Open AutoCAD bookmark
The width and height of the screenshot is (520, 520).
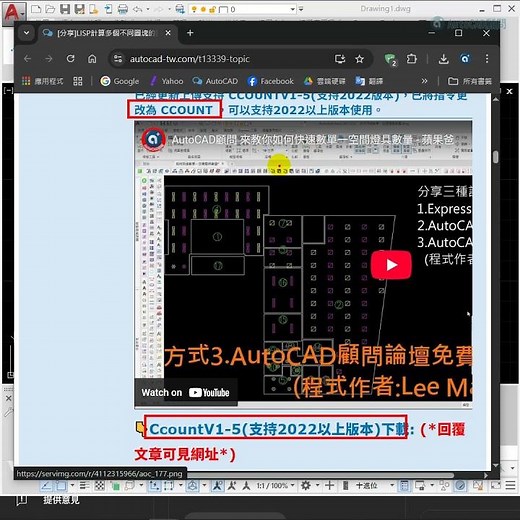pos(215,81)
